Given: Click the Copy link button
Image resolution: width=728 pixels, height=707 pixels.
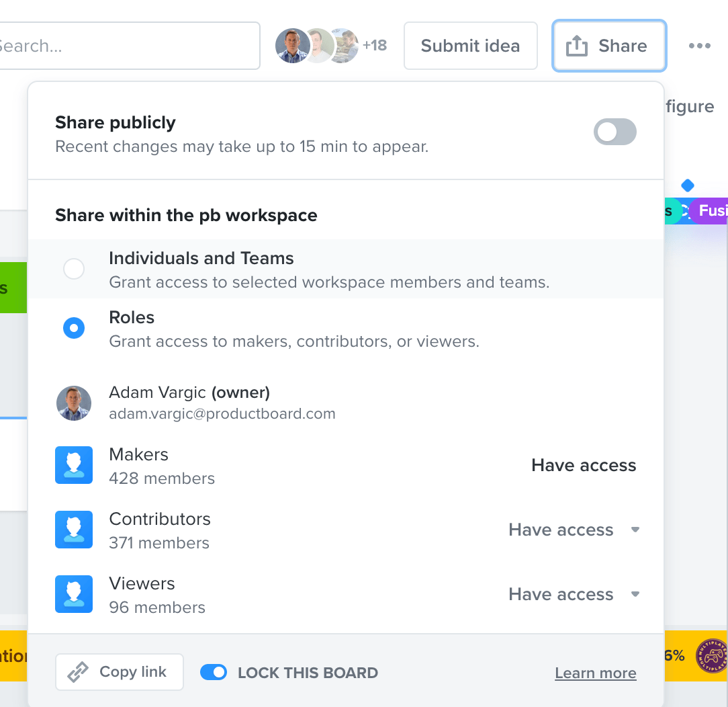Looking at the screenshot, I should pyautogui.click(x=119, y=671).
